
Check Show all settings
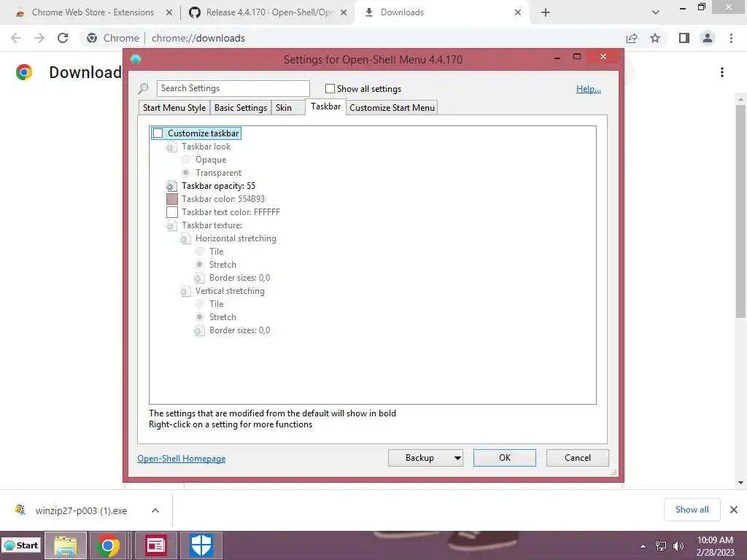tap(330, 88)
